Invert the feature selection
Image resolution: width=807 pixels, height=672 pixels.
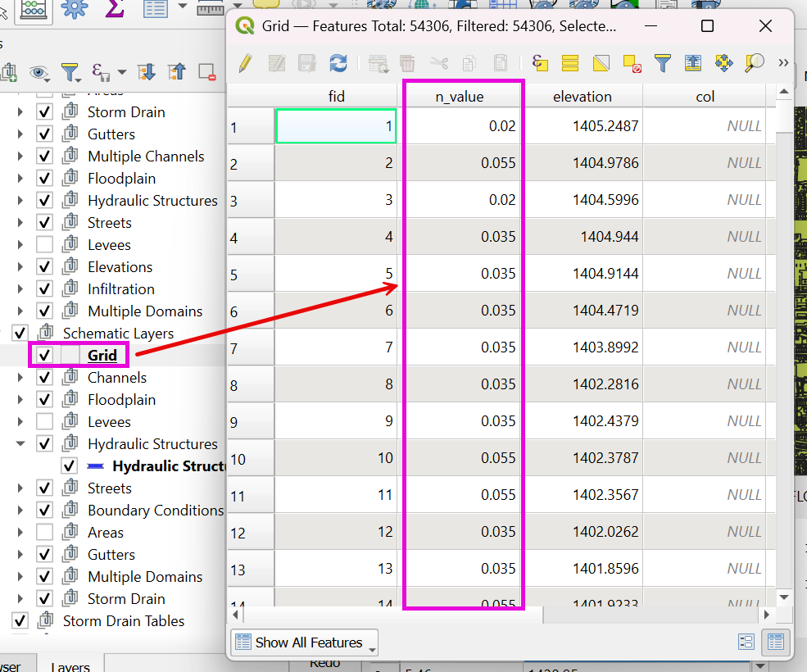(x=601, y=63)
